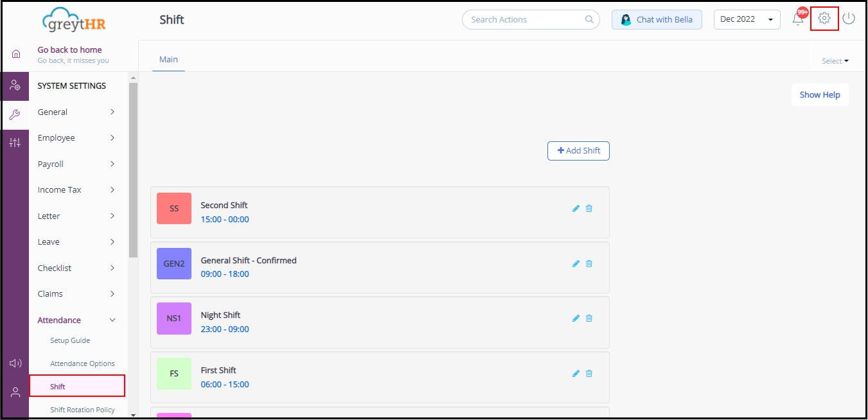Viewport: 868px width, 420px height.
Task: Expand the Leave settings menu
Action: click(x=77, y=242)
